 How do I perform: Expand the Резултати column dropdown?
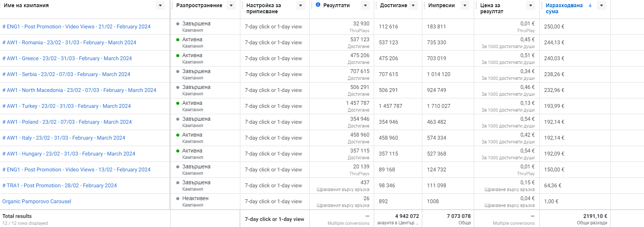(365, 5)
